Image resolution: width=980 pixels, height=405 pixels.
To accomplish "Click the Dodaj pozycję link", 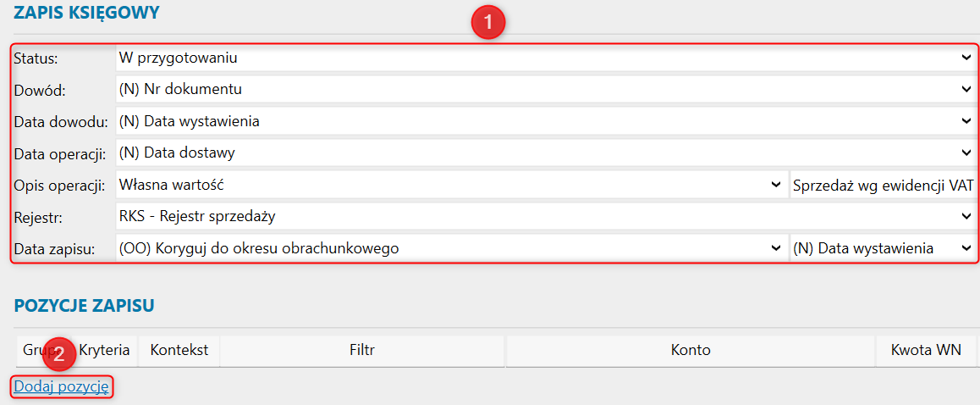I will click(x=62, y=386).
